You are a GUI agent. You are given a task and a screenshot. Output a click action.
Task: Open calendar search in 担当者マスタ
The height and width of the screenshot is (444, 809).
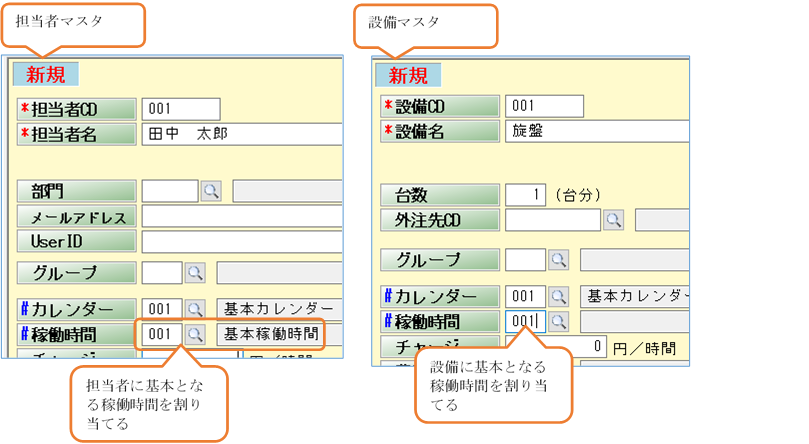[195, 309]
